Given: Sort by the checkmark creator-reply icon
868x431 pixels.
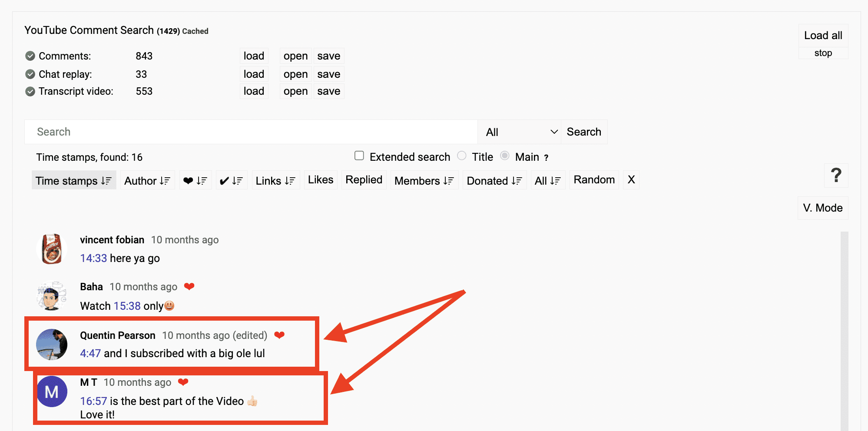Looking at the screenshot, I should tap(231, 180).
